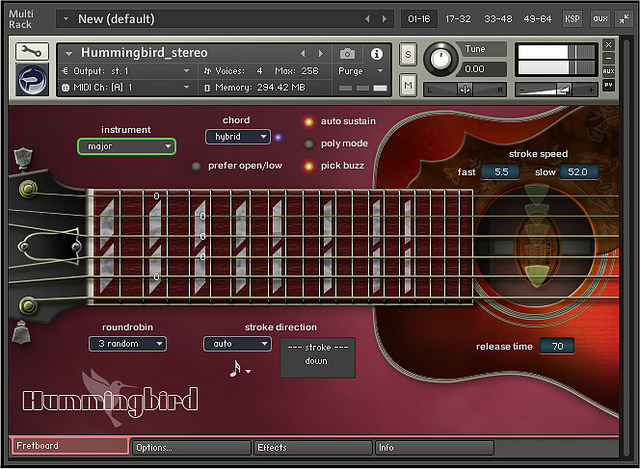The image size is (640, 469).
Task: Select rack page 17-32
Action: pos(458,19)
